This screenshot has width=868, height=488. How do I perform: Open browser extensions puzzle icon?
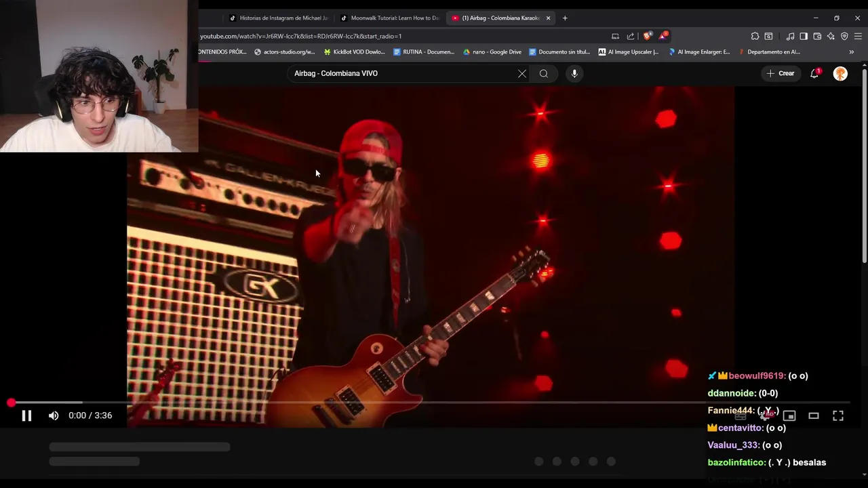755,36
